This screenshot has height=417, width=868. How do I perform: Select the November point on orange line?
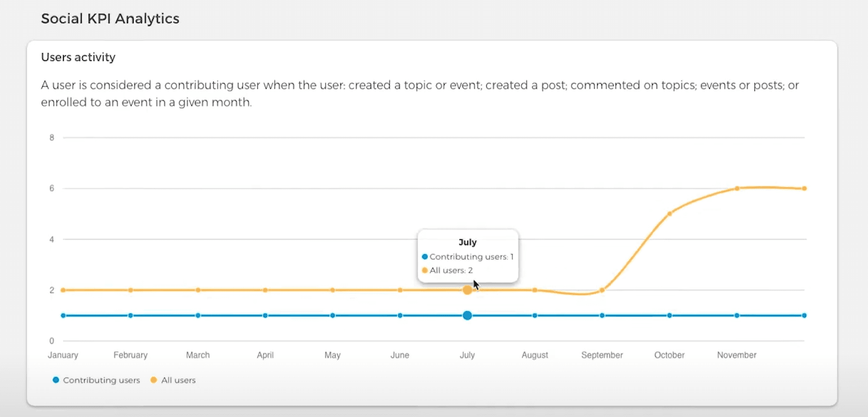click(x=737, y=188)
